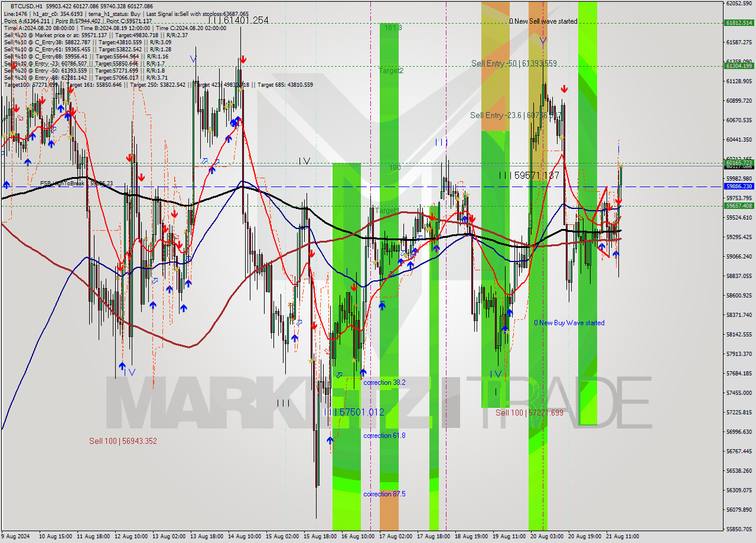The image size is (756, 543).
Task: Click the '20 Aug 03:00' time axis label
Action: point(547,537)
